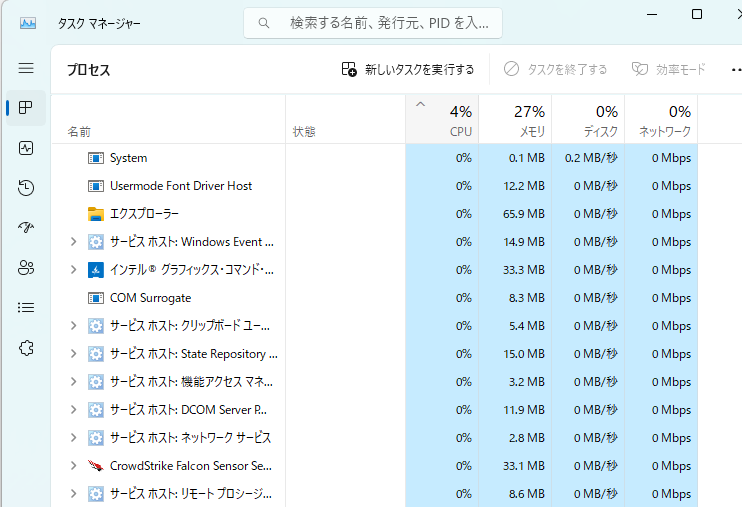Viewport: 742px width, 507px height.
Task: Click the search magnifier icon
Action: [264, 23]
